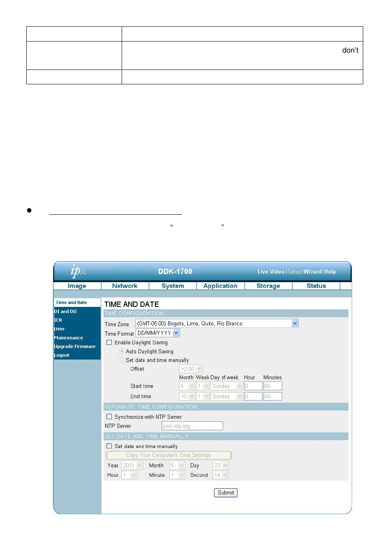Click Copy Your Computer's Time Settings
The width and height of the screenshot is (392, 557).
click(169, 455)
